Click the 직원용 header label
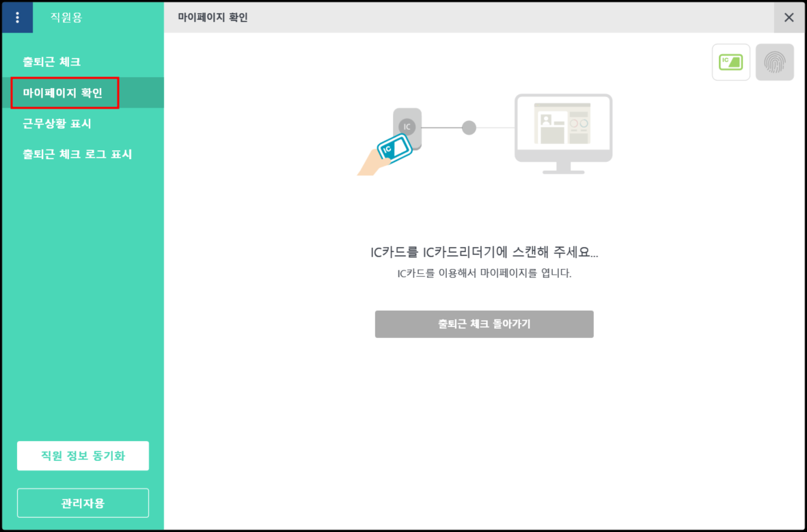The width and height of the screenshot is (807, 532). (x=66, y=18)
